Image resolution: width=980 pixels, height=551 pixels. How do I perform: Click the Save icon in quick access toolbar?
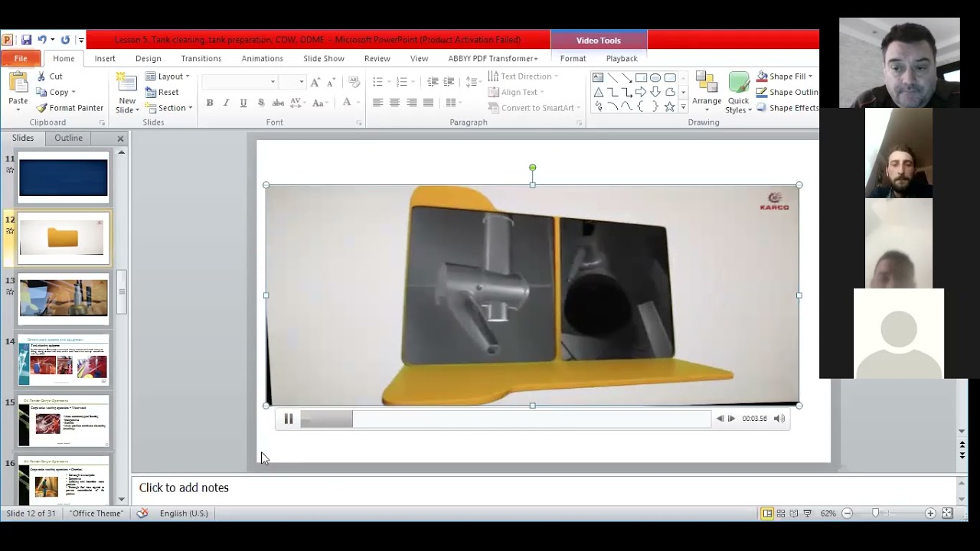click(27, 40)
